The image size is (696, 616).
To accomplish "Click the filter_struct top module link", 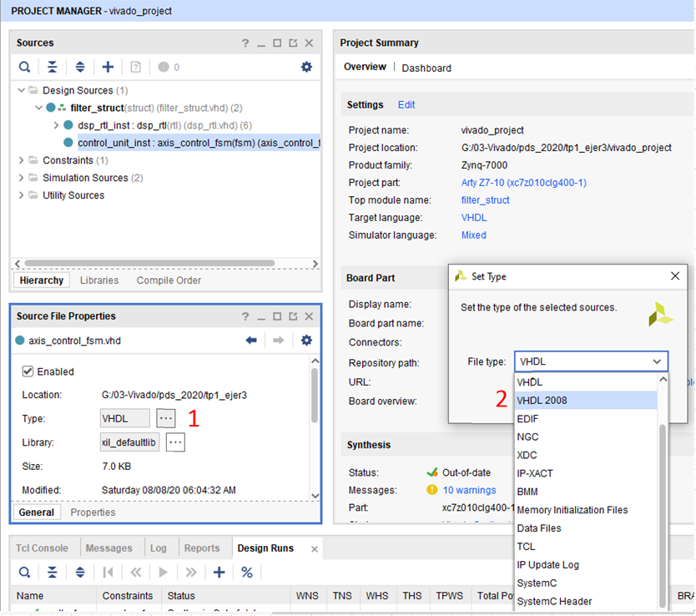I will (485, 200).
